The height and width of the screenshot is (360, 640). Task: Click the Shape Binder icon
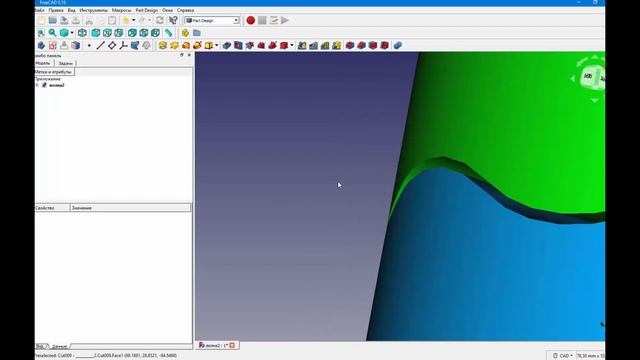135,45
